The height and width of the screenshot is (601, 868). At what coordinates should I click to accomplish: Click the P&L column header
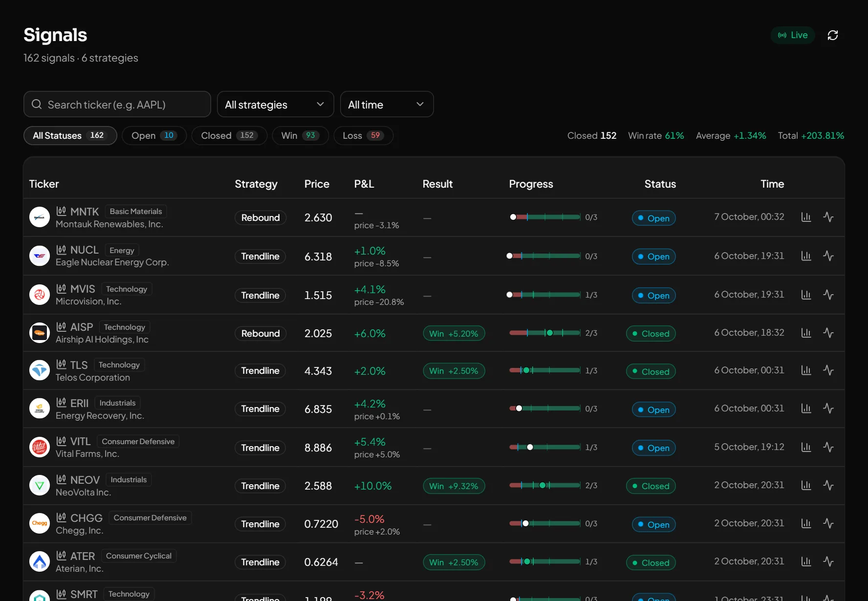364,184
